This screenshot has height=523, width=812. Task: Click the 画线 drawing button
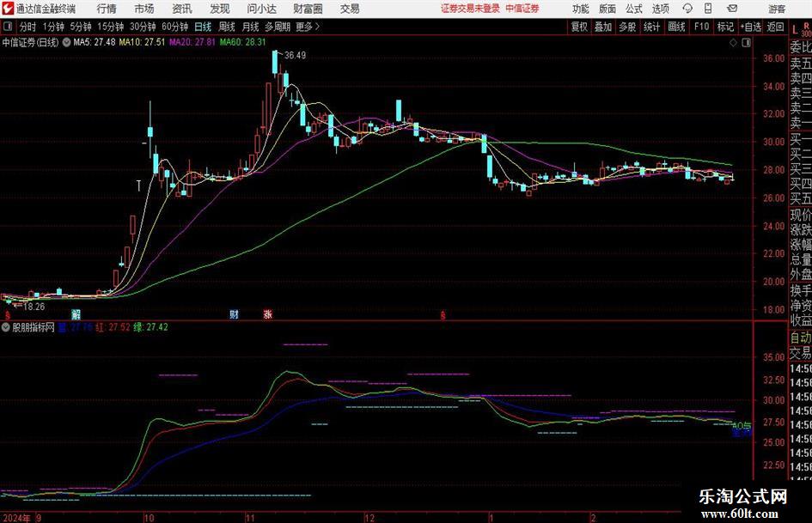click(x=676, y=27)
